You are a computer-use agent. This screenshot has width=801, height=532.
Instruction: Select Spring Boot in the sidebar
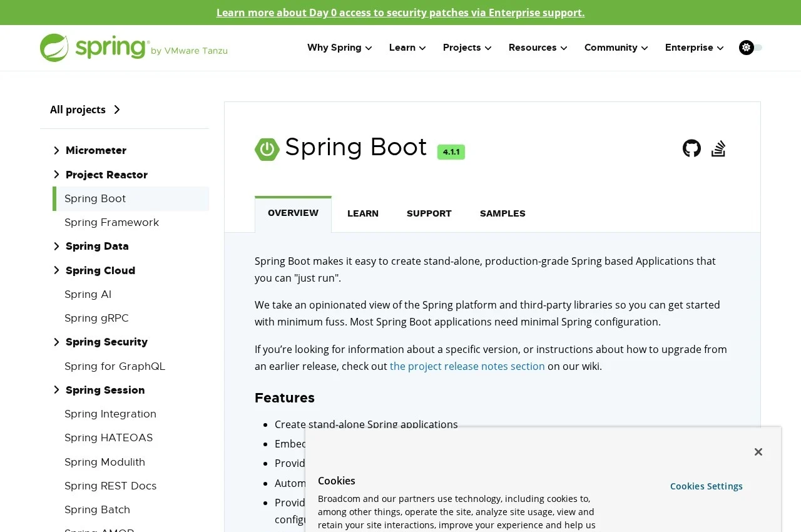(x=131, y=198)
